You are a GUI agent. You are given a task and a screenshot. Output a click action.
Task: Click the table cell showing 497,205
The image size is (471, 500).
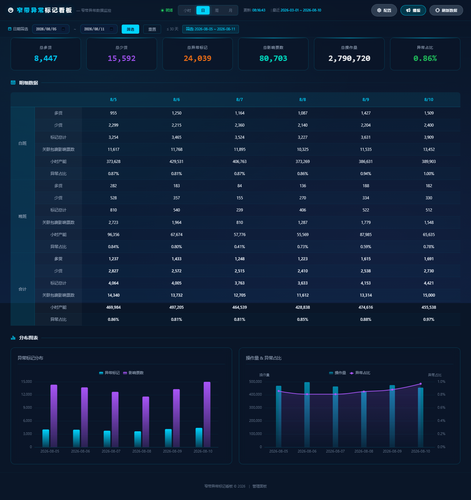coord(176,307)
